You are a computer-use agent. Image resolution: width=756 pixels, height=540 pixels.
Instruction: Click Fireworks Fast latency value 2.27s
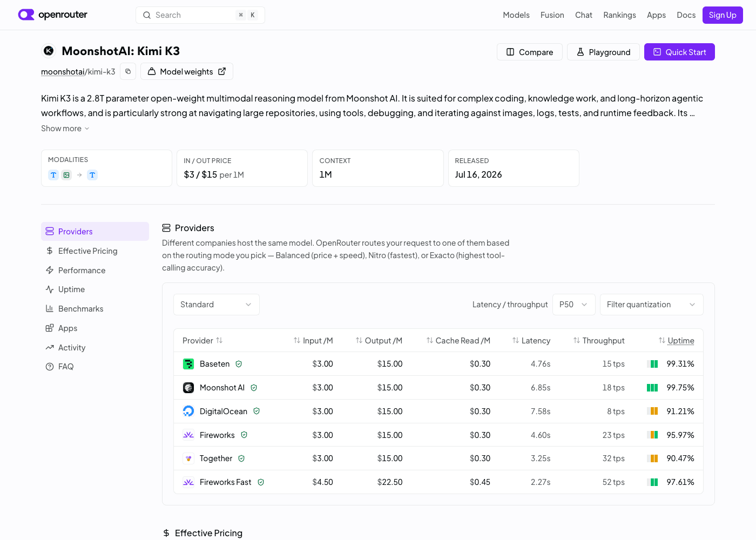point(541,482)
